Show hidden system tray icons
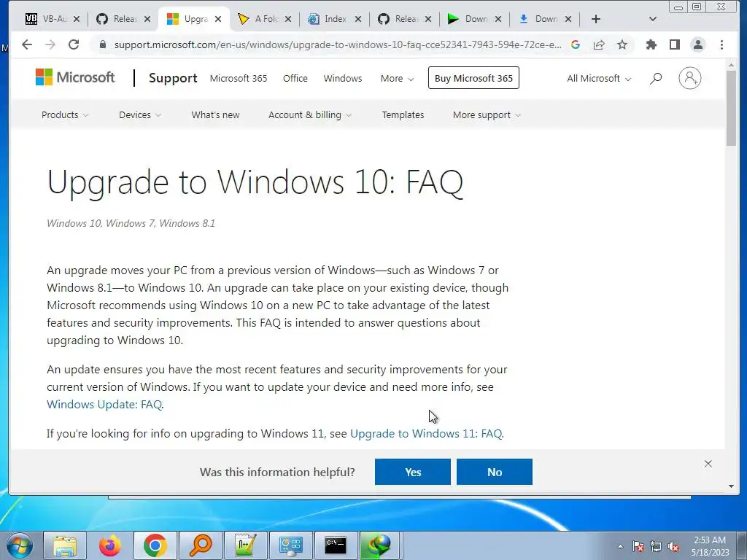The width and height of the screenshot is (747, 560). point(620,546)
